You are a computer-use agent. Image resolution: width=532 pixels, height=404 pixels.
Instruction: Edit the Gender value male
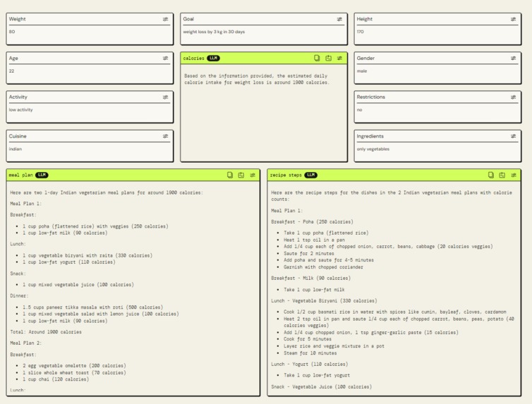362,71
